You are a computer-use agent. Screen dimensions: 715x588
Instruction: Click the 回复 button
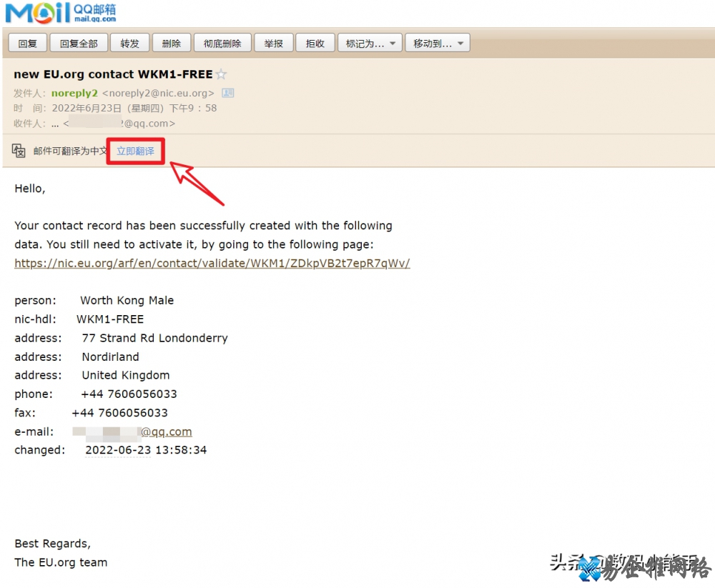(27, 44)
